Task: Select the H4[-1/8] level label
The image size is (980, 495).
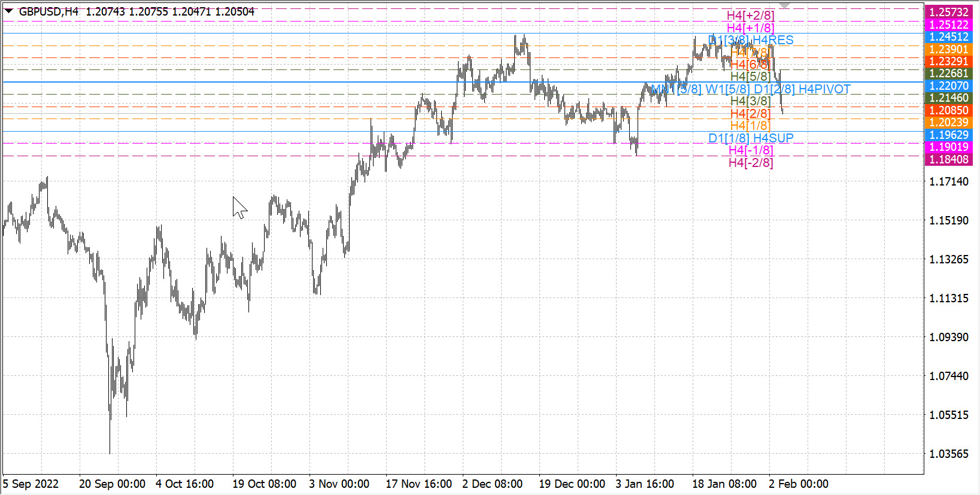Action: click(751, 150)
